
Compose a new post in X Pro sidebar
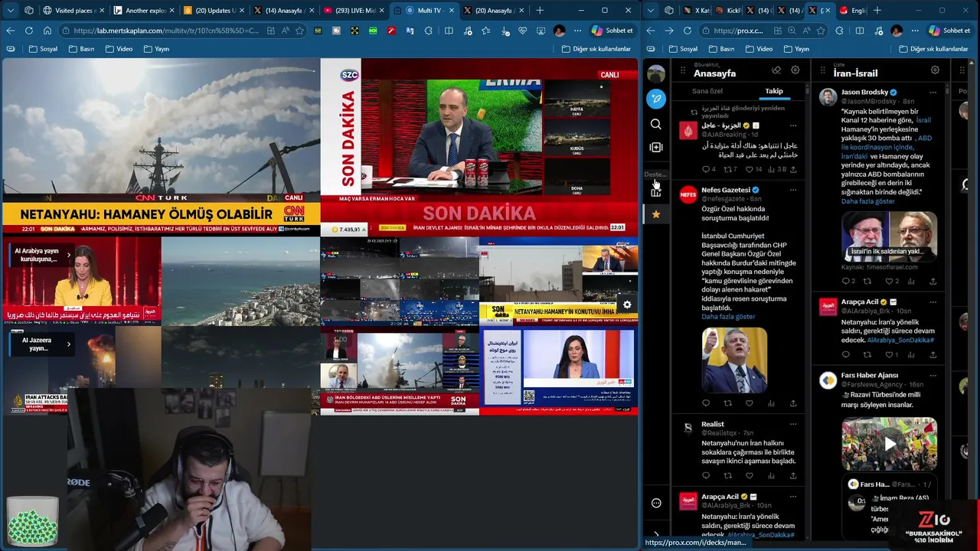coord(656,99)
